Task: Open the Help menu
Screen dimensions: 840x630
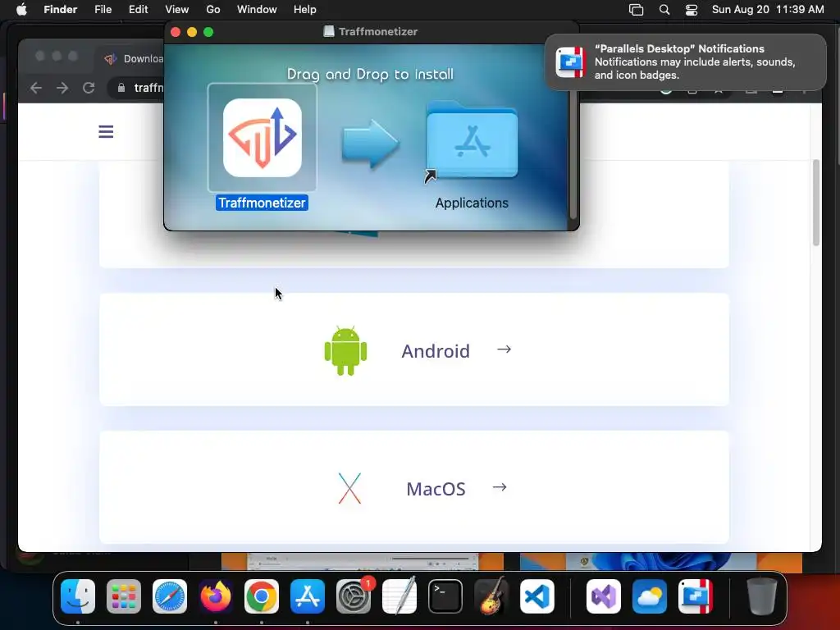Action: pos(305,9)
